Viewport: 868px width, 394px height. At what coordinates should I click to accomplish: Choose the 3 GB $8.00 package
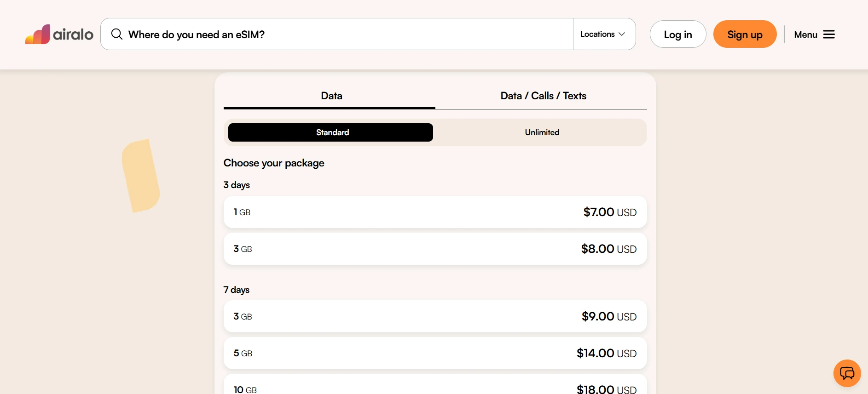pyautogui.click(x=435, y=249)
